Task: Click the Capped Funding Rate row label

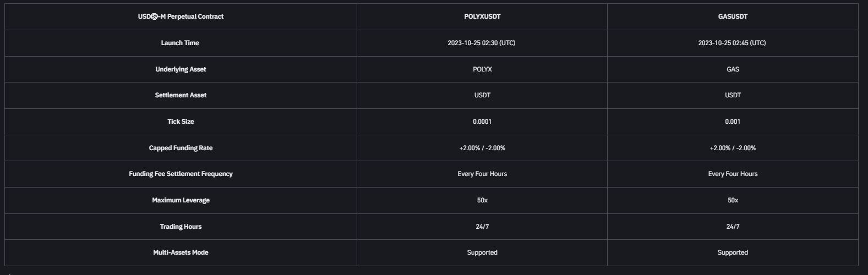Action: coord(181,148)
